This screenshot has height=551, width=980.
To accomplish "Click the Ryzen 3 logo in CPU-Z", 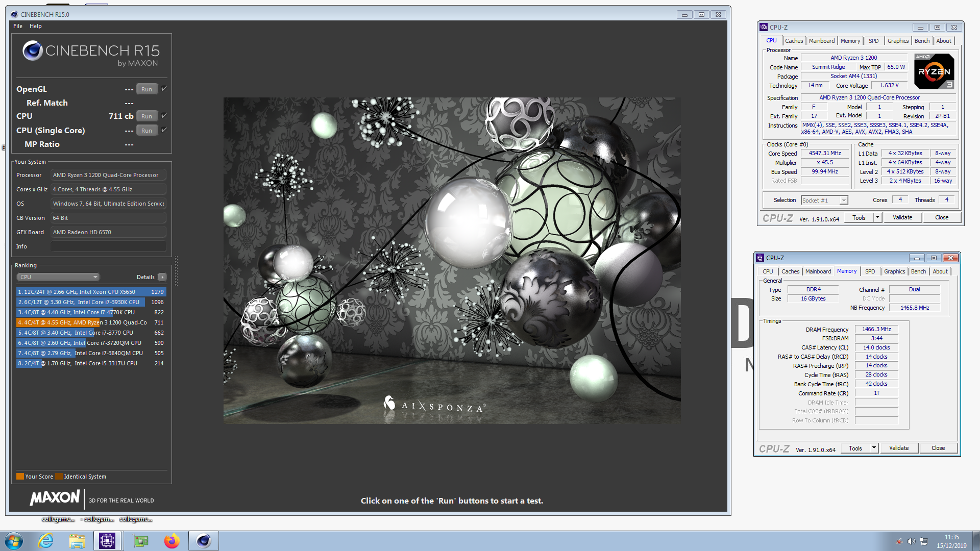I will click(x=934, y=71).
